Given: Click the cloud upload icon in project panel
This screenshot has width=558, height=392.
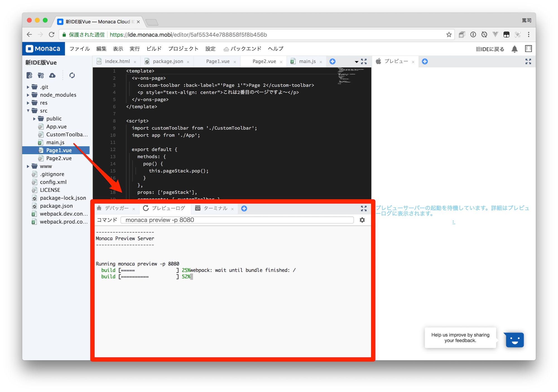Looking at the screenshot, I should [52, 75].
